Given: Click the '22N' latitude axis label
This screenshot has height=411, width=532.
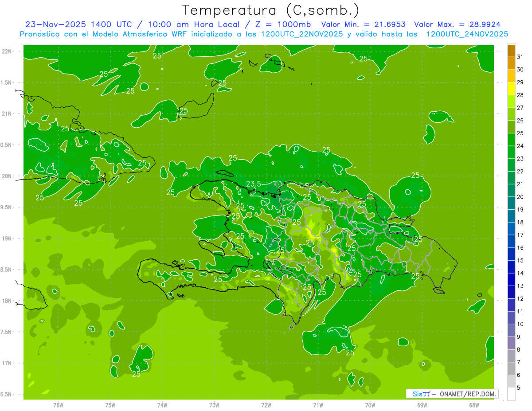Looking at the screenshot, I should 7,51.
